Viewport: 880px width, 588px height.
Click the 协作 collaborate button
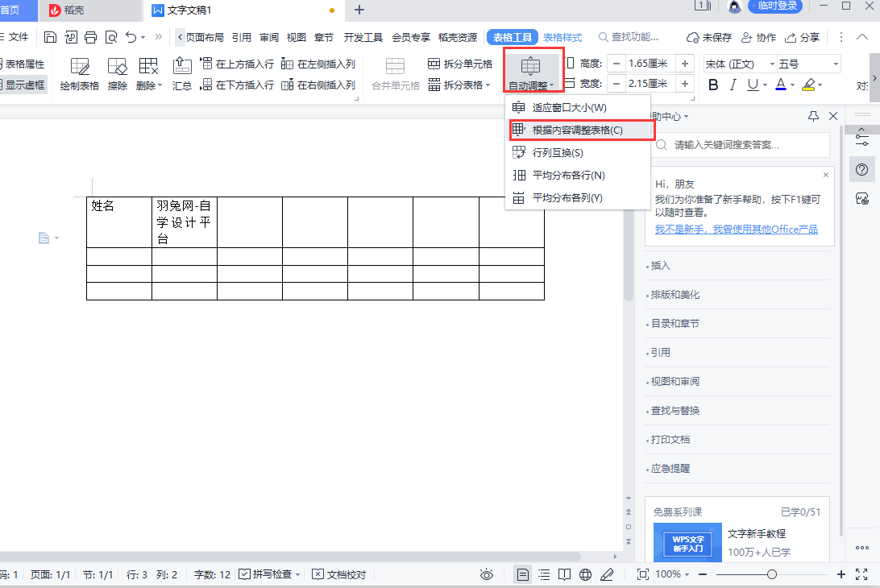758,38
